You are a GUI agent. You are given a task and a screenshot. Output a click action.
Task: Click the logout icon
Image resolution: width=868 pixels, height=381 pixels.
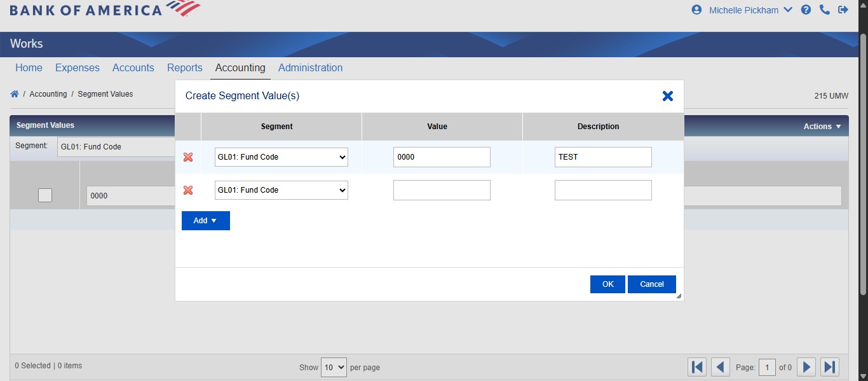pos(843,10)
